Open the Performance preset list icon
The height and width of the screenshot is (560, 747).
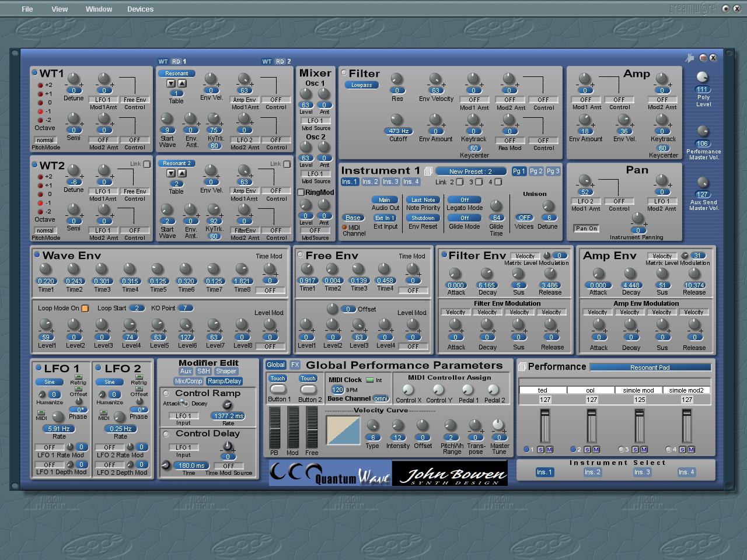click(x=522, y=366)
